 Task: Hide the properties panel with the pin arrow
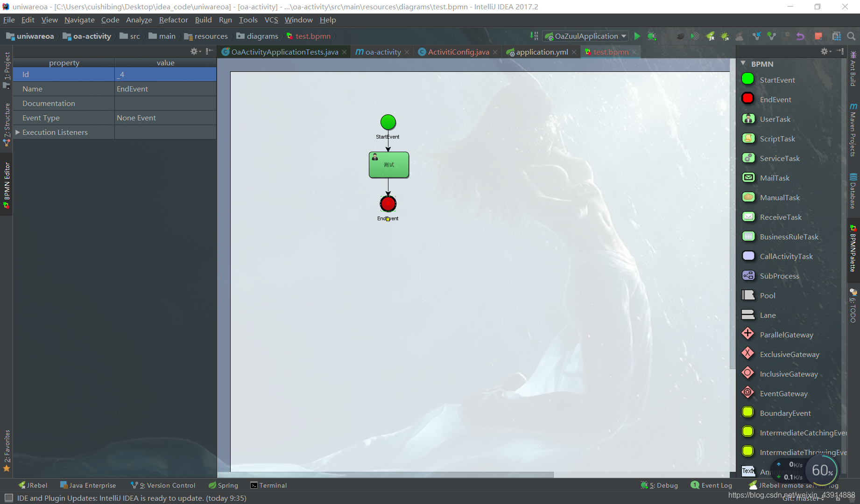point(210,51)
